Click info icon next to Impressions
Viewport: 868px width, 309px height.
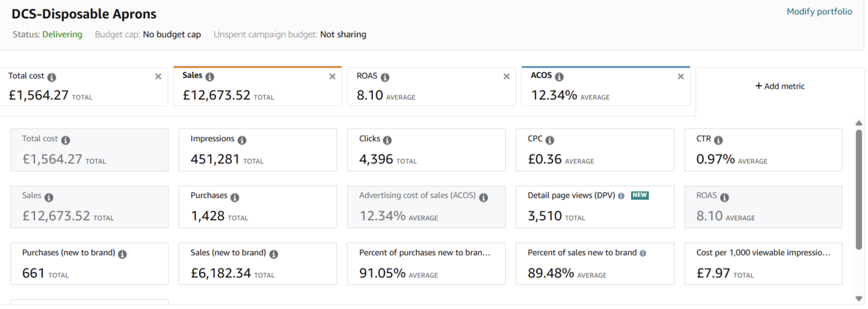click(242, 140)
